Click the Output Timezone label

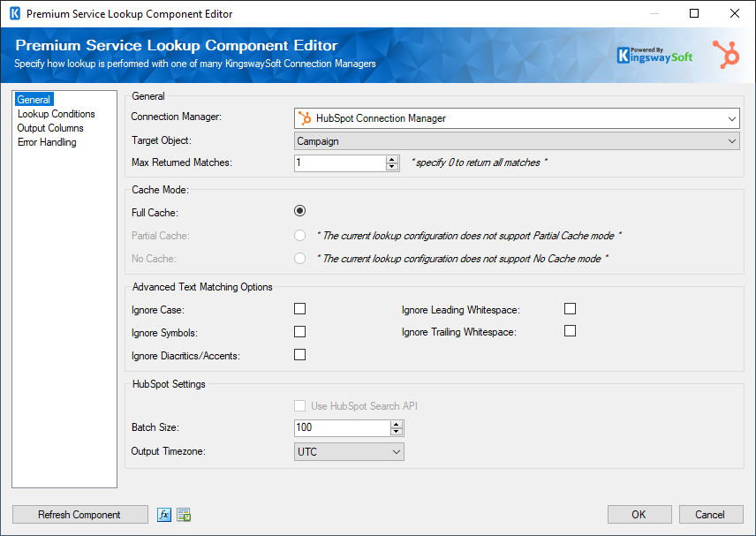pos(169,451)
